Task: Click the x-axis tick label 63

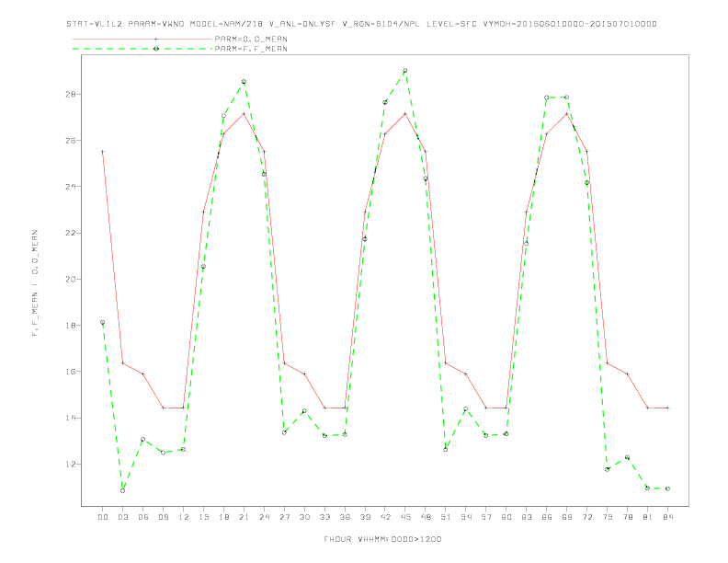Action: [527, 517]
